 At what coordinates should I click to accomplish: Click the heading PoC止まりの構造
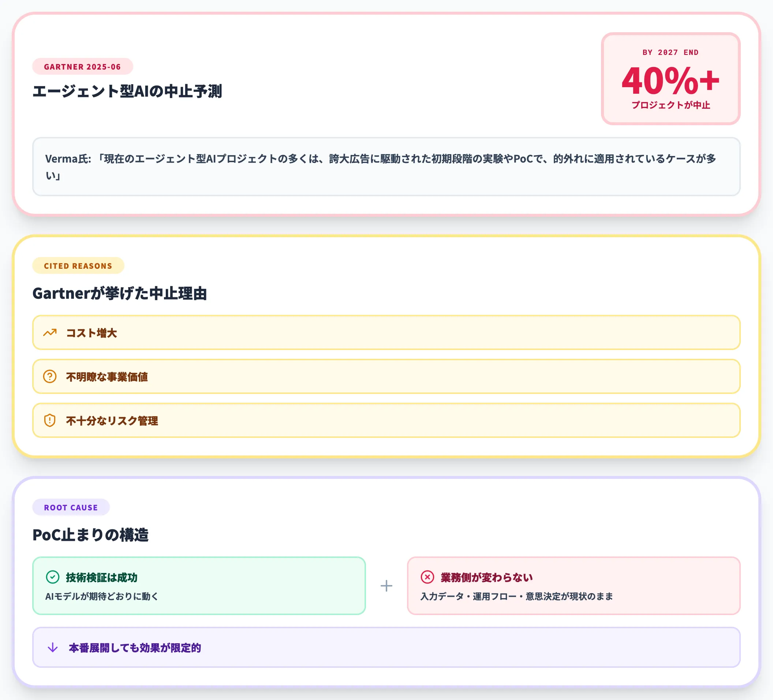90,535
